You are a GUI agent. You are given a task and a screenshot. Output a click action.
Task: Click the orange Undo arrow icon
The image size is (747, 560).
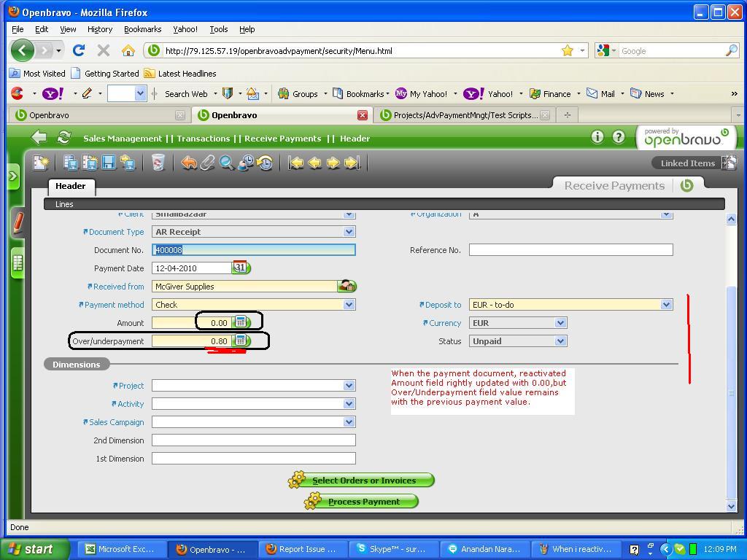click(x=189, y=163)
